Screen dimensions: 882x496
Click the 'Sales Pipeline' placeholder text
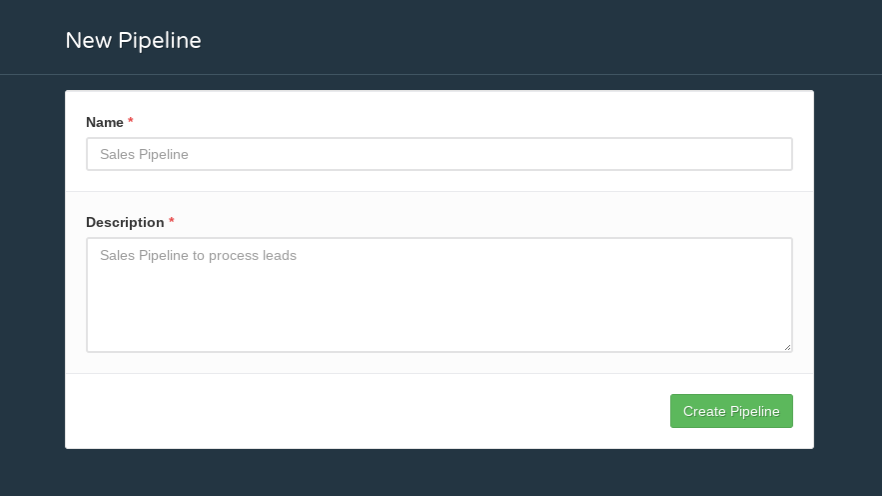click(x=144, y=155)
